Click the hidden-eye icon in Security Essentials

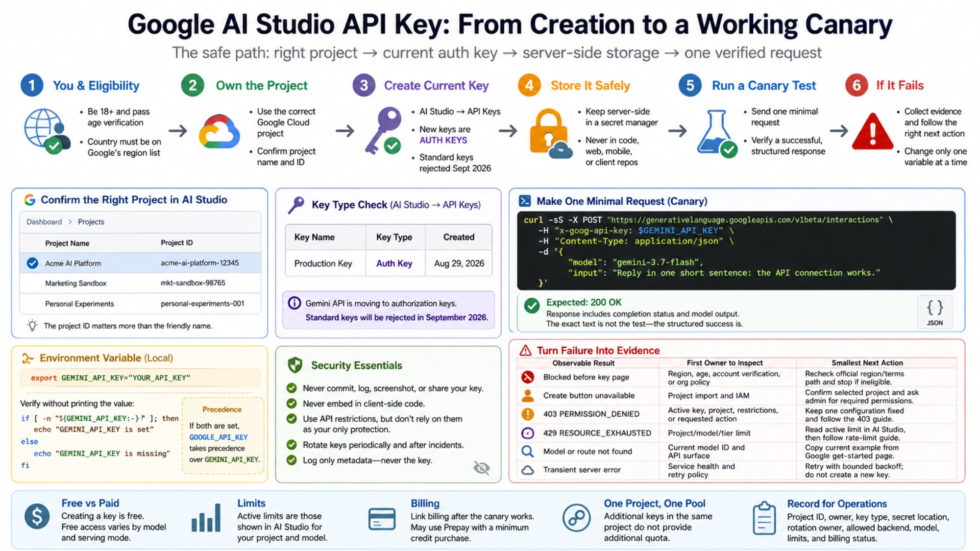point(482,468)
